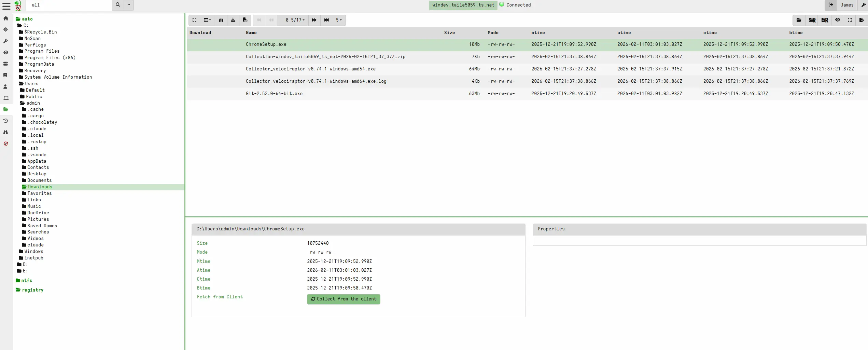
Task: Jump to the last page of files
Action: 326,20
